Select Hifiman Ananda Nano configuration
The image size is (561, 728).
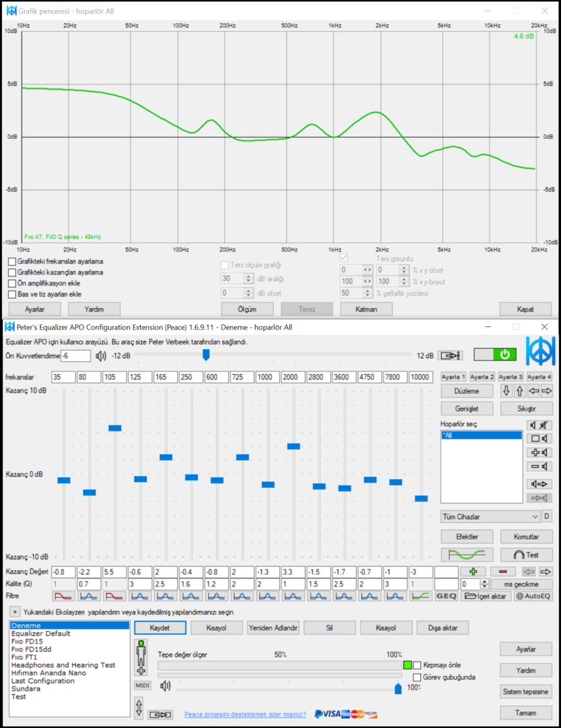coord(49,673)
